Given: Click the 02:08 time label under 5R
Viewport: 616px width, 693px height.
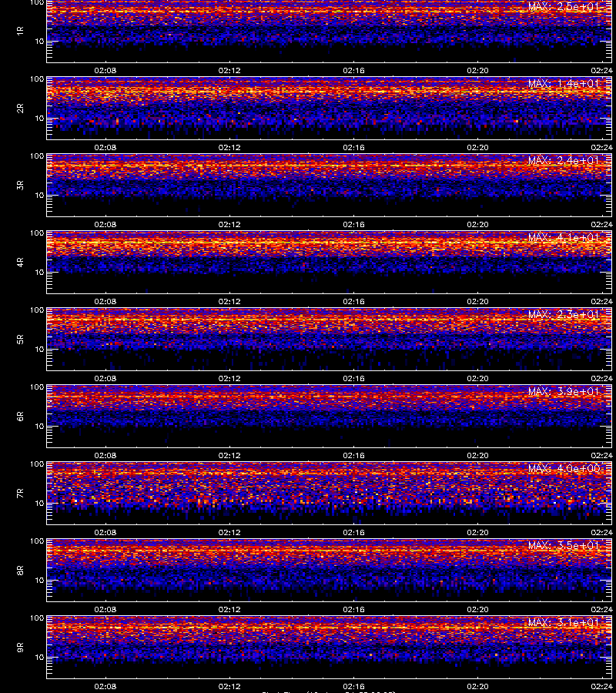Looking at the screenshot, I should point(105,378).
